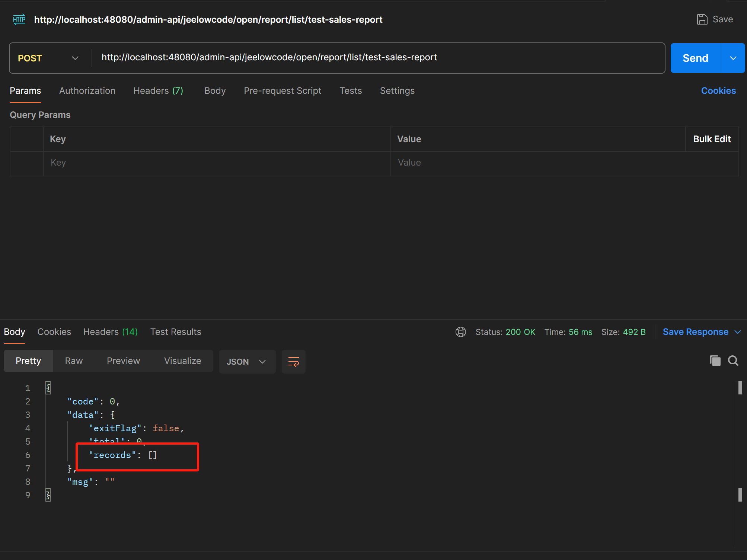Switch to the Authorization tab
The height and width of the screenshot is (560, 747).
click(87, 91)
